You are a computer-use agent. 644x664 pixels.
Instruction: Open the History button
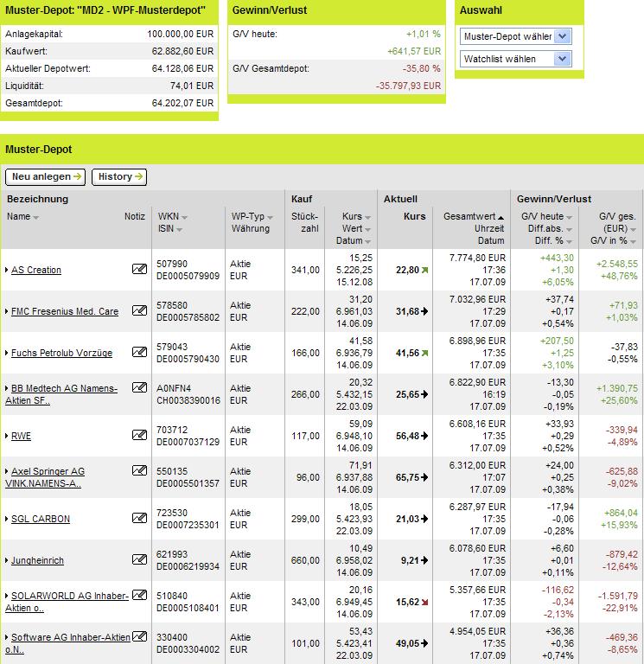point(119,177)
